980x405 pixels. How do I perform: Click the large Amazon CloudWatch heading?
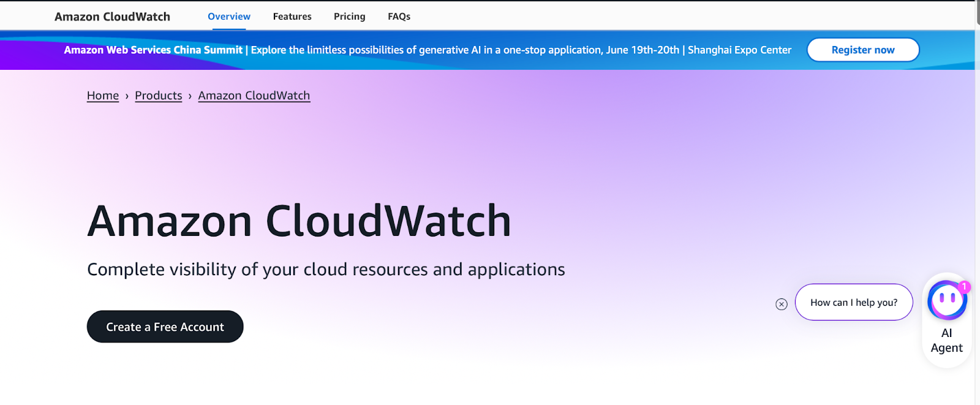tap(300, 221)
